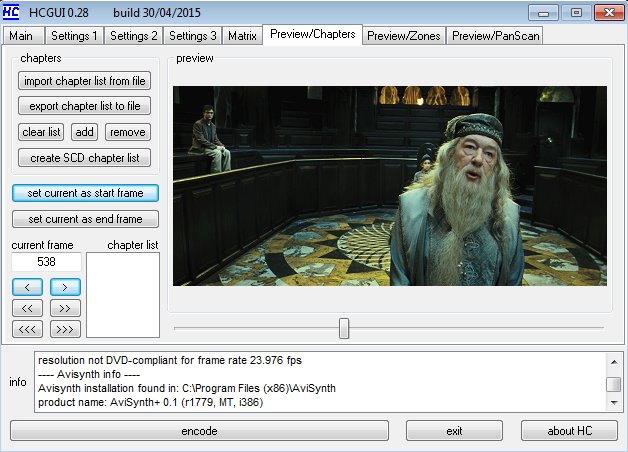
Task: Open the Settings 2 tab
Action: pyautogui.click(x=134, y=36)
